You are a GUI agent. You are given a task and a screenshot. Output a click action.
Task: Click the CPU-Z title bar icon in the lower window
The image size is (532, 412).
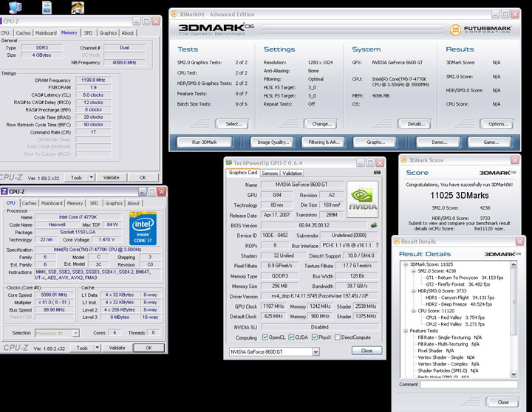4,191
